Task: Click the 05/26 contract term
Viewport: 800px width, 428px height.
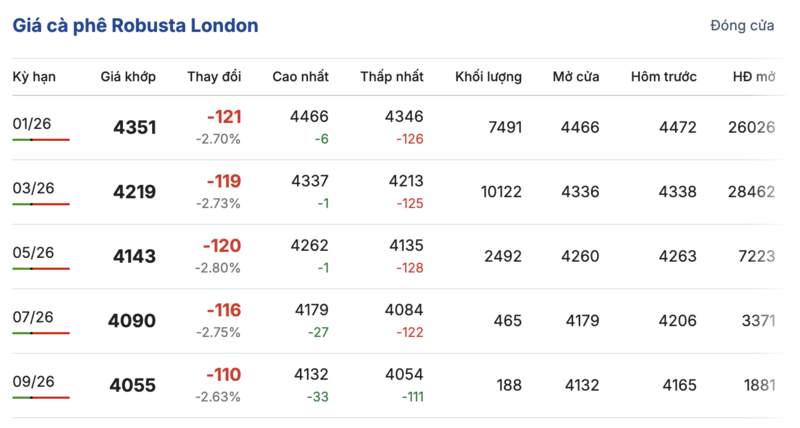Action: tap(32, 252)
